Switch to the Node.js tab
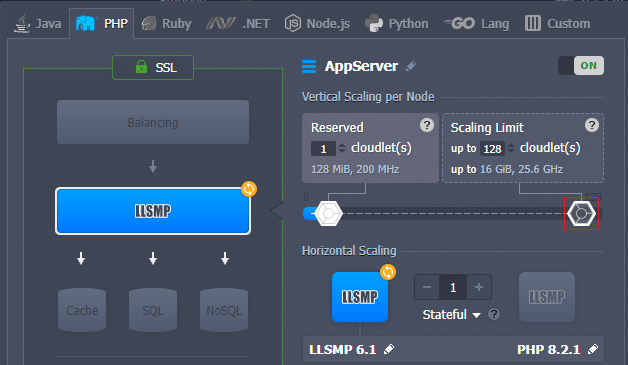 tap(317, 24)
